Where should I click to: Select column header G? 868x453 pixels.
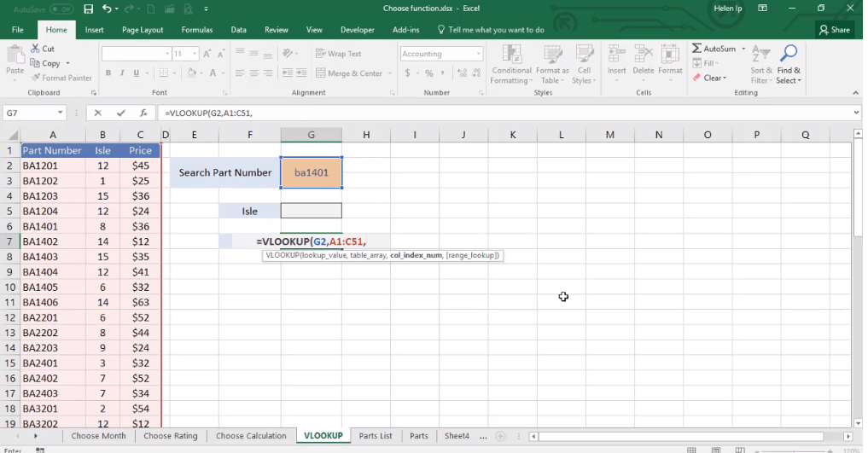tap(312, 135)
